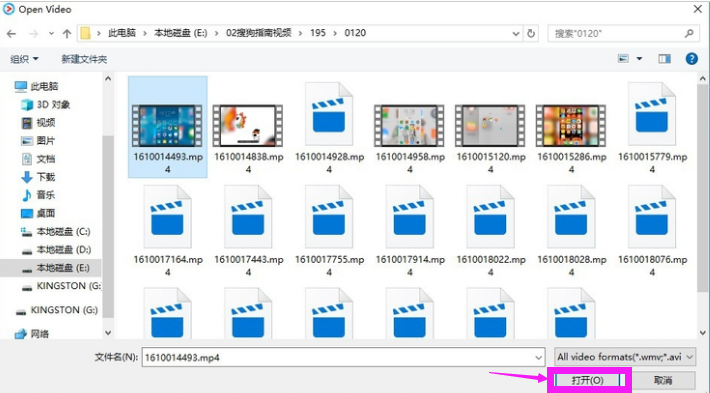Go back with the left arrow icon

point(11,34)
